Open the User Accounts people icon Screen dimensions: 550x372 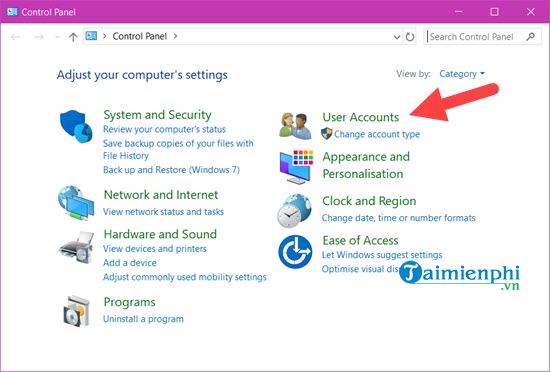click(295, 126)
